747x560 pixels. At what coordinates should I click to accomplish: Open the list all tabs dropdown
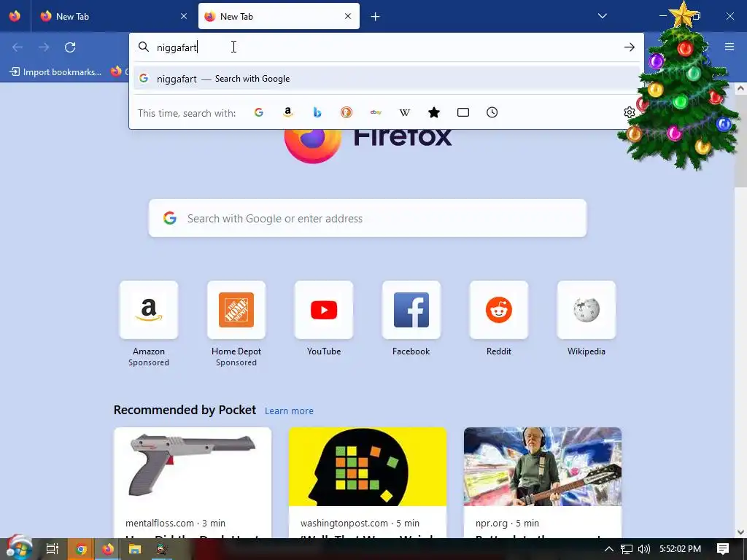tap(602, 16)
